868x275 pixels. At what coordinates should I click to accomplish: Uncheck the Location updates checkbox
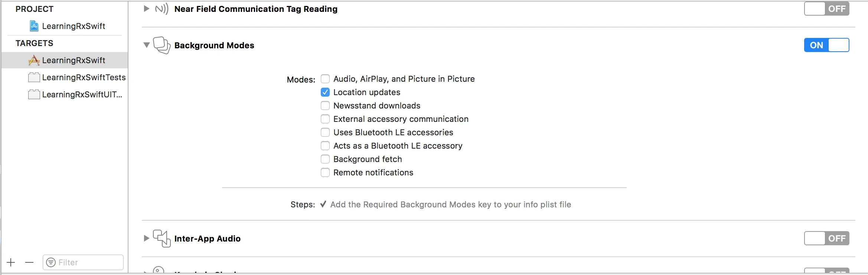325,92
